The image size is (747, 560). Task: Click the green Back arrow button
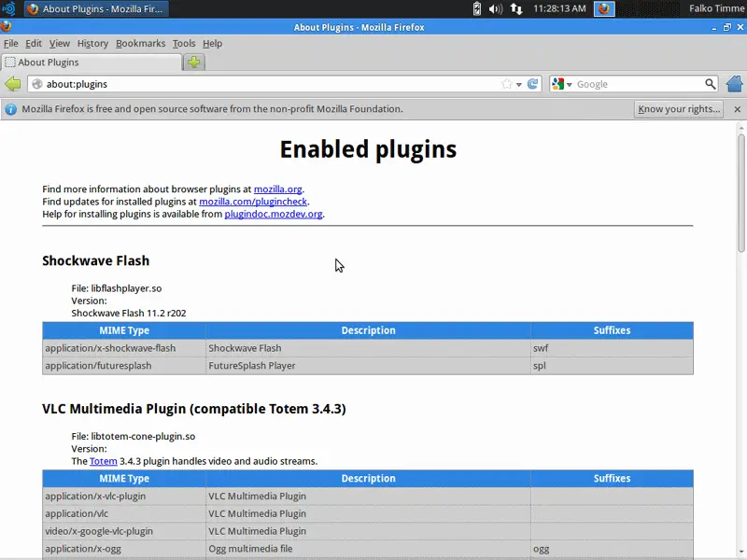pyautogui.click(x=13, y=84)
